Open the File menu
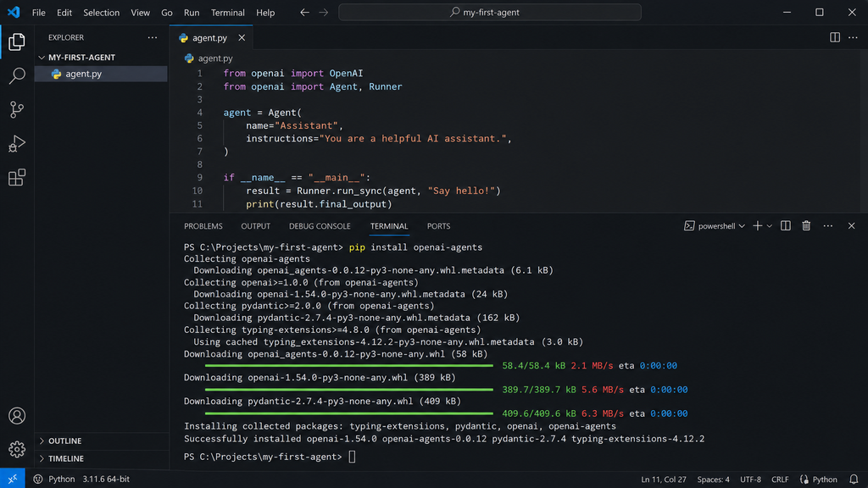This screenshot has width=868, height=488. (x=39, y=12)
